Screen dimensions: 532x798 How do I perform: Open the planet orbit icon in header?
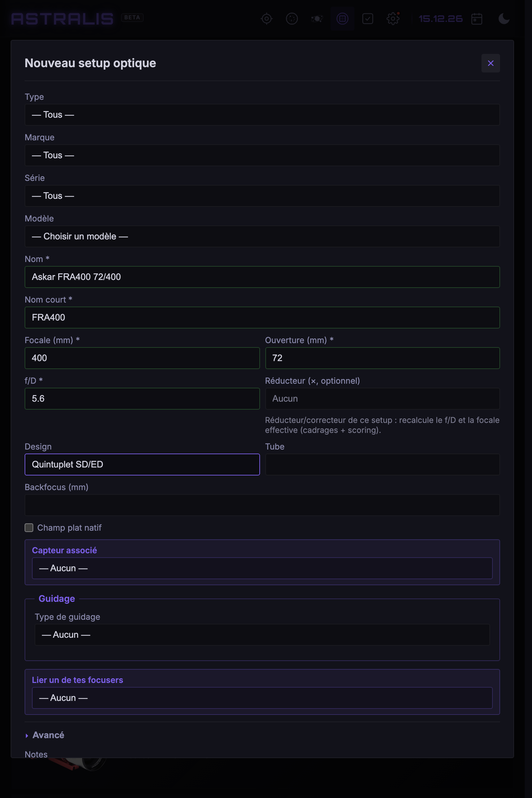click(x=317, y=19)
